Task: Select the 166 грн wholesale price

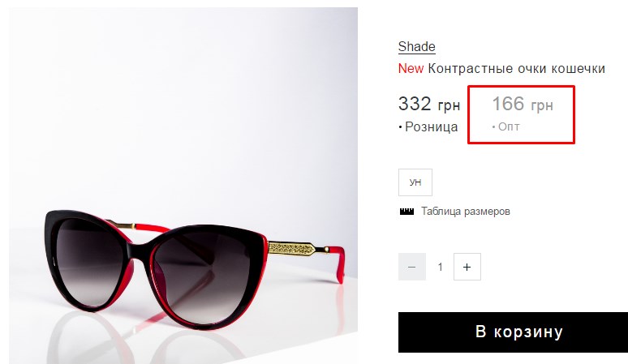Action: [523, 104]
